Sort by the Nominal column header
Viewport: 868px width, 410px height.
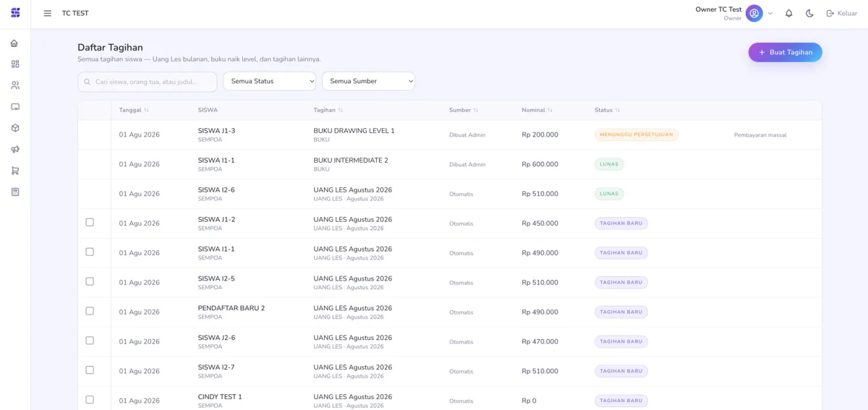[x=537, y=110]
